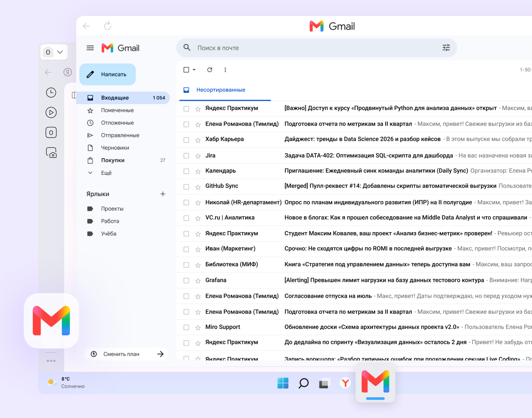This screenshot has width=532, height=418.
Task: Click the Поиск в почте search field
Action: [x=317, y=48]
